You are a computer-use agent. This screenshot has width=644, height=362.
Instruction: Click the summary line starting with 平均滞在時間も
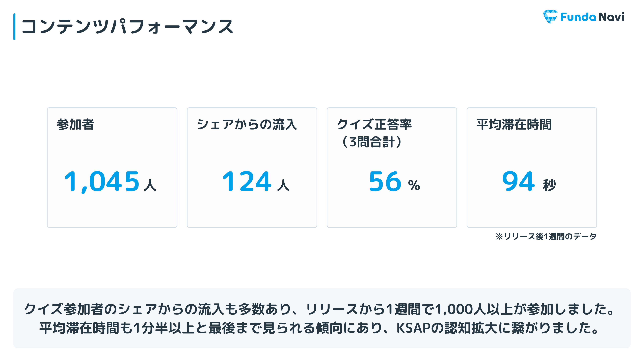pyautogui.click(x=319, y=328)
